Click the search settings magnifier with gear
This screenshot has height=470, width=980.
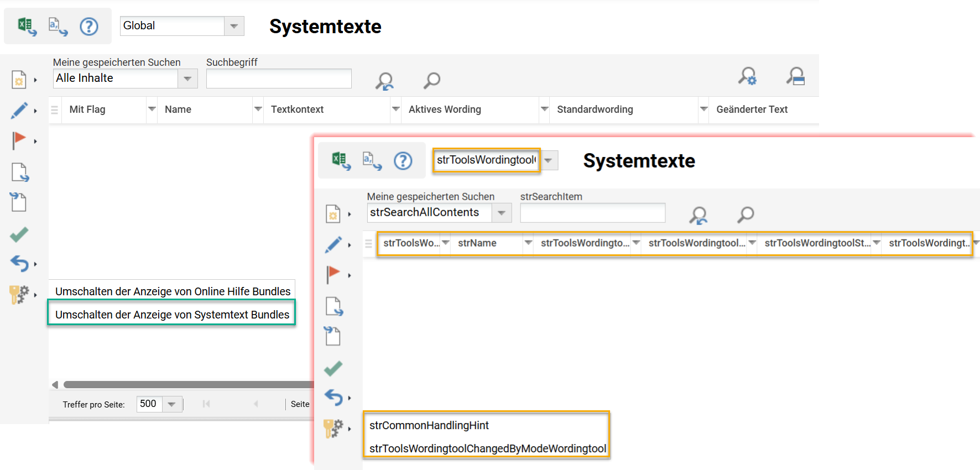click(747, 76)
